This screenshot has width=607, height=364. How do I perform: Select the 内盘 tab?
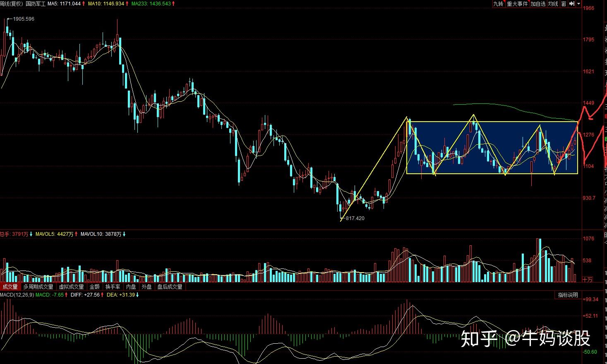[131, 287]
